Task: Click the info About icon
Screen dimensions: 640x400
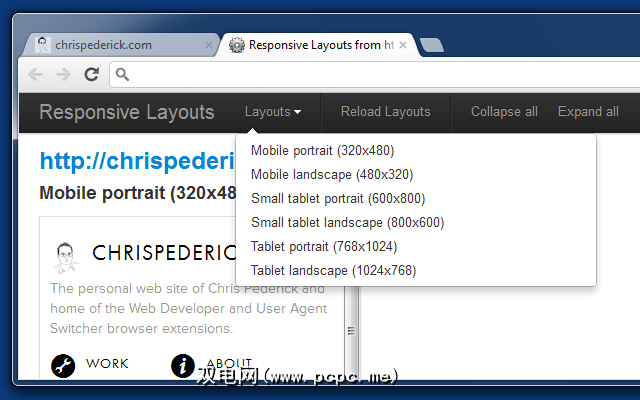Action: tap(182, 365)
